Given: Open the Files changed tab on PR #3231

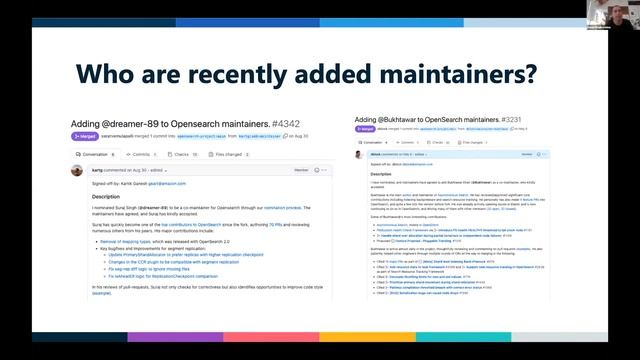Looking at the screenshot, I should (473, 142).
